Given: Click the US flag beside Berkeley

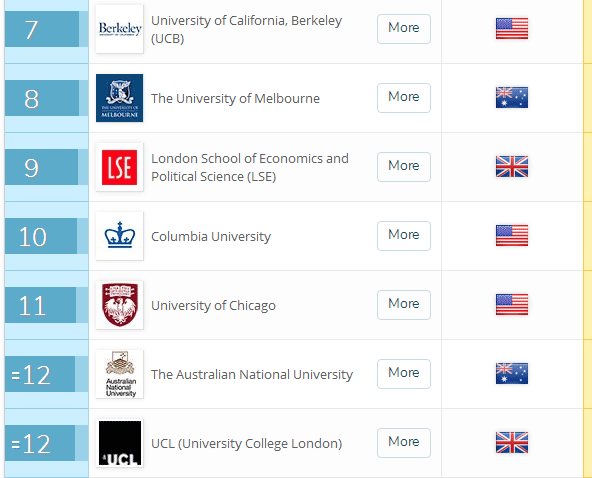Looking at the screenshot, I should click(512, 29).
